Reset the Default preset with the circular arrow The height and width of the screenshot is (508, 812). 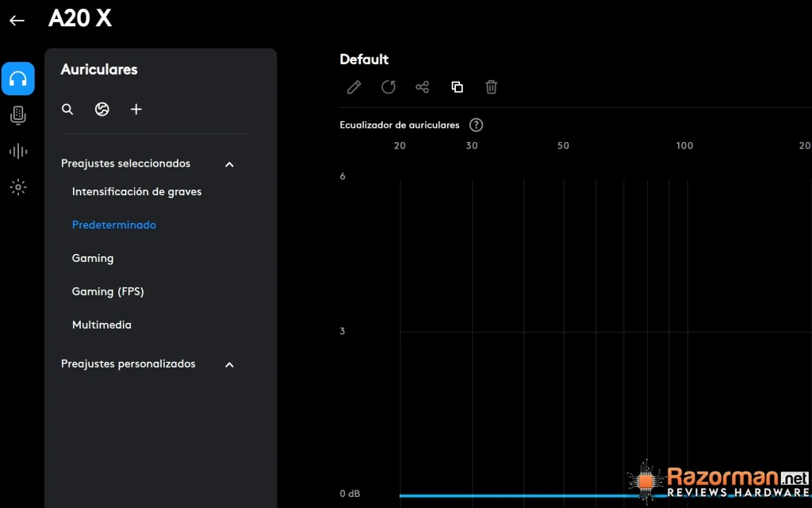point(389,87)
